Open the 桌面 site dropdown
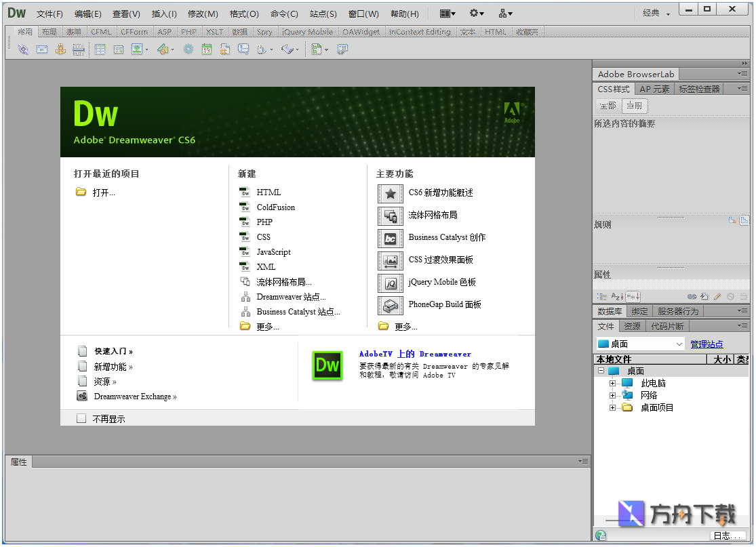 click(640, 344)
